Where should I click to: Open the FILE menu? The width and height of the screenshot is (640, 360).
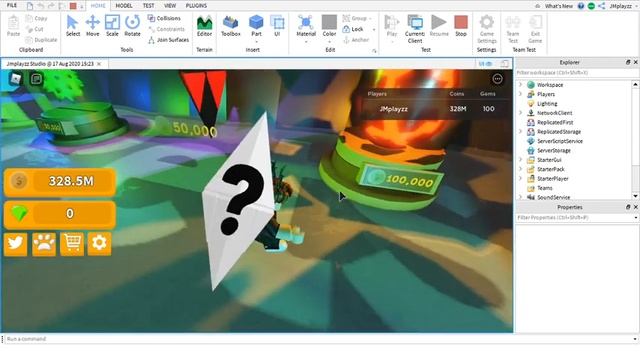pos(12,6)
